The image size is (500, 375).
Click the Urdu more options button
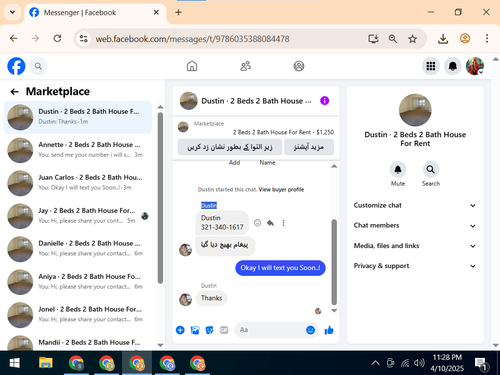pos(309,147)
